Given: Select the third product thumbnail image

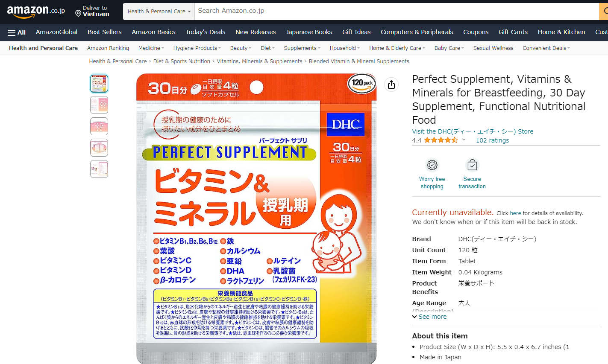Looking at the screenshot, I should pos(99,126).
